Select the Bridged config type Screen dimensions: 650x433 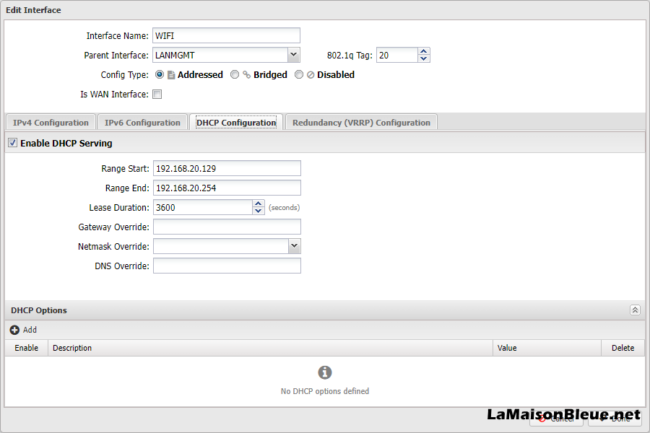pyautogui.click(x=234, y=74)
